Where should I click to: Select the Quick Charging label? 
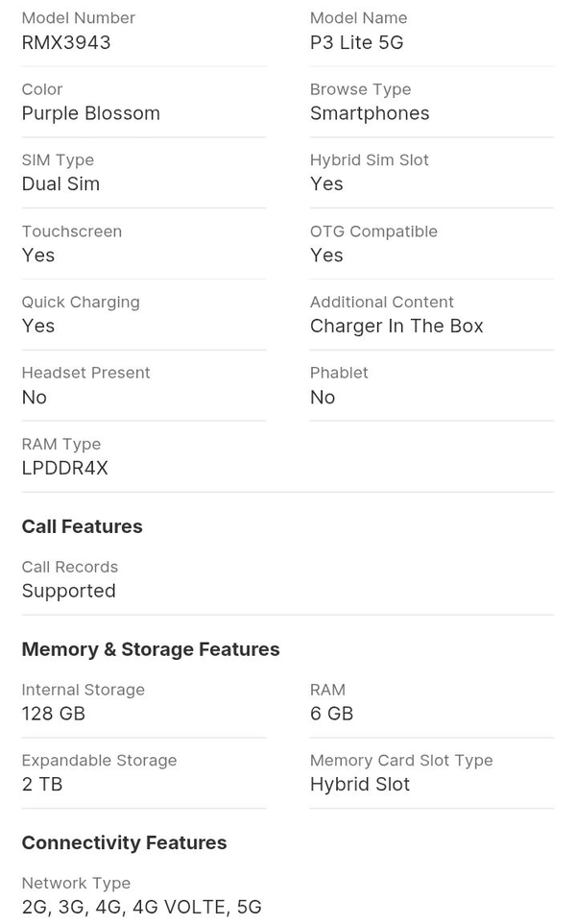point(81,302)
